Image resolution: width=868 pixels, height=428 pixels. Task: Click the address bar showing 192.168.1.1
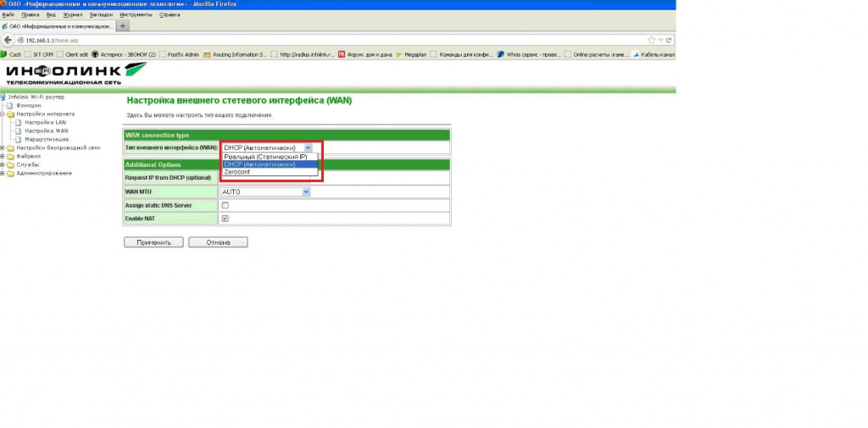pos(332,41)
